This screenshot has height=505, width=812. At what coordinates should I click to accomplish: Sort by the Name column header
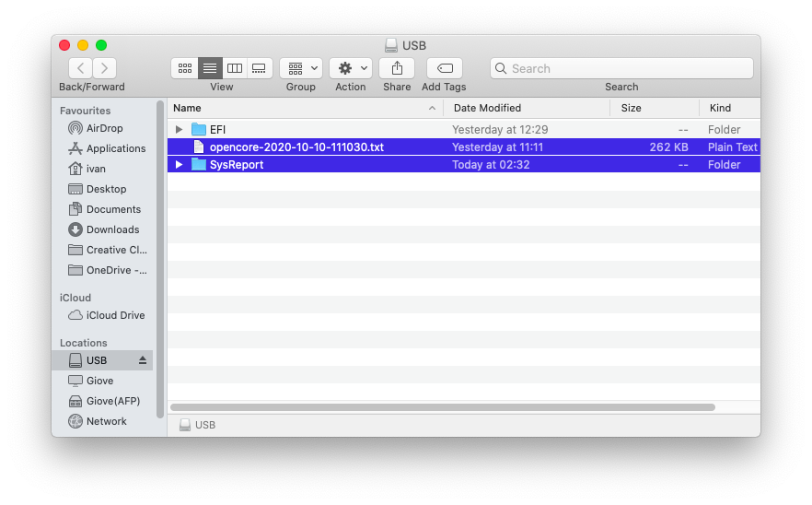click(x=305, y=108)
